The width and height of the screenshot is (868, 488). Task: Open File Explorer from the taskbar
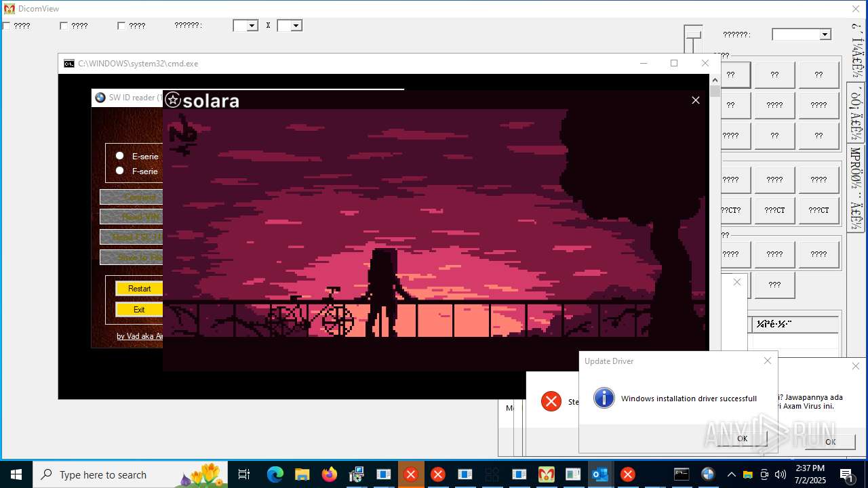(x=302, y=474)
